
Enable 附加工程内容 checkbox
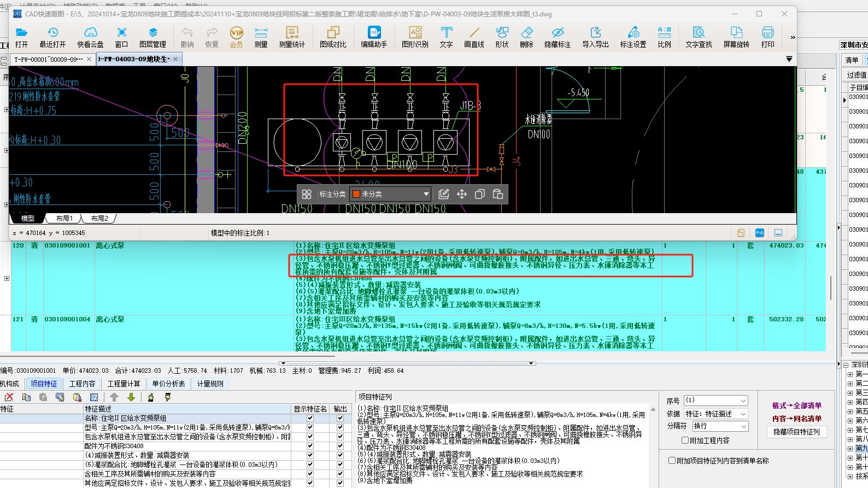coord(685,440)
